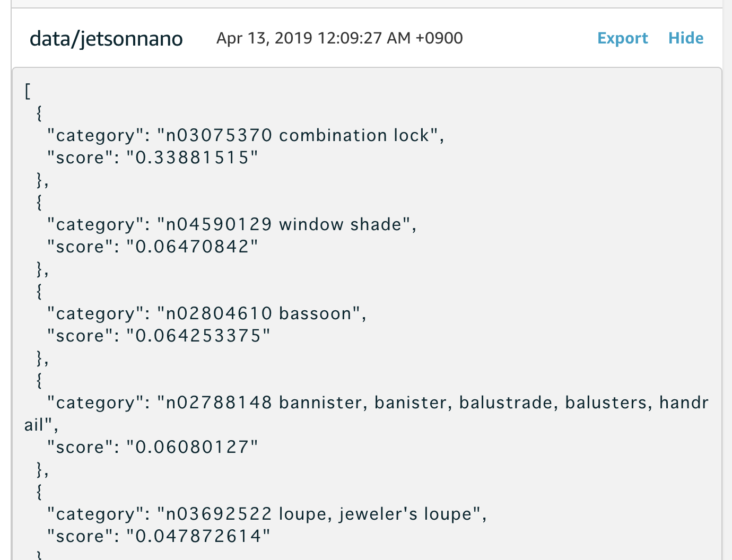The height and width of the screenshot is (560, 732).
Task: Click the n03075370 identifier text
Action: (219, 136)
